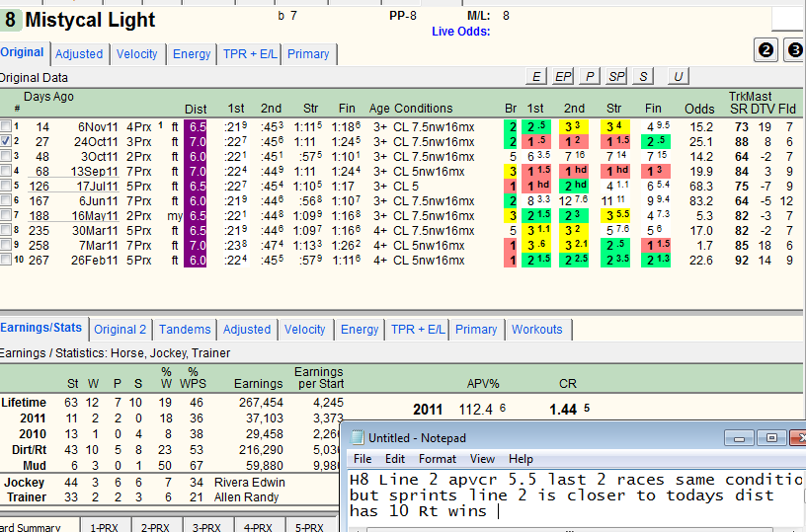Select the Original tab
The width and height of the screenshot is (806, 532).
23,52
